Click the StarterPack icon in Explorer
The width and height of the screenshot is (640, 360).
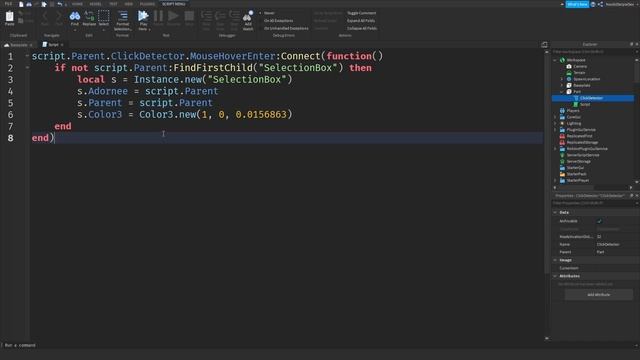562,174
